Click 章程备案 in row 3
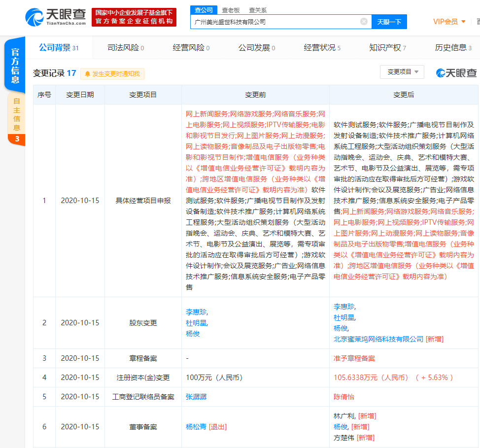This screenshot has width=480, height=448. (x=143, y=358)
